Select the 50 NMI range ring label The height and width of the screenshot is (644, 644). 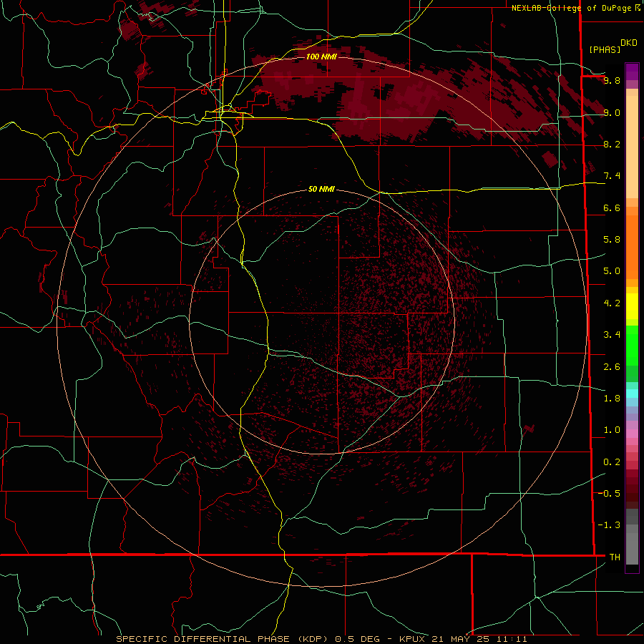point(321,189)
